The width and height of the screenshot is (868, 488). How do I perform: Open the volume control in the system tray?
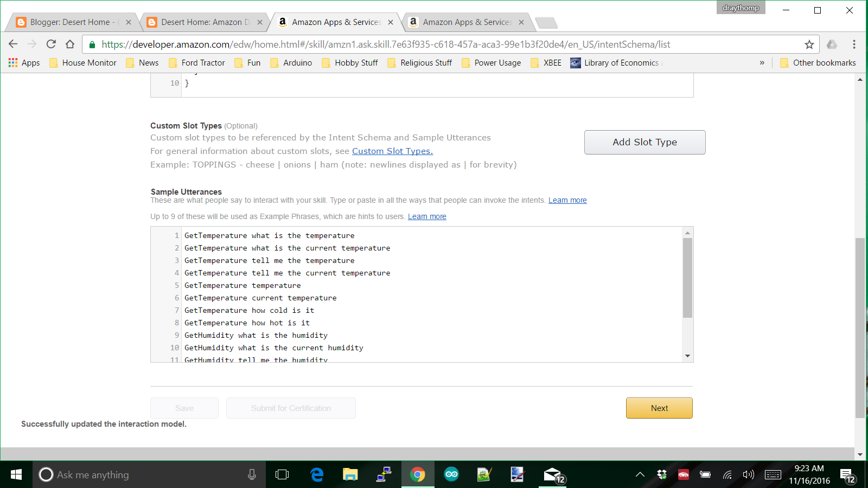pos(749,474)
